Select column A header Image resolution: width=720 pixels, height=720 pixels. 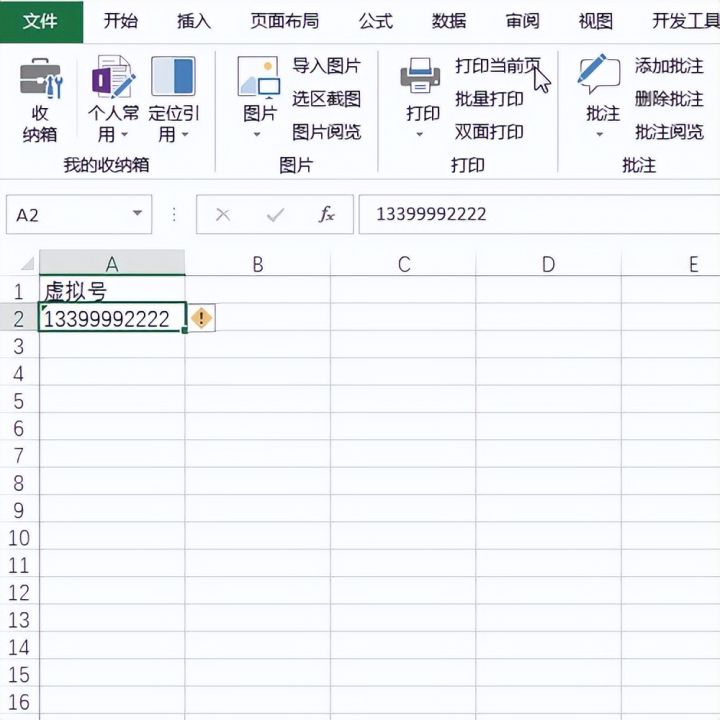pyautogui.click(x=112, y=263)
